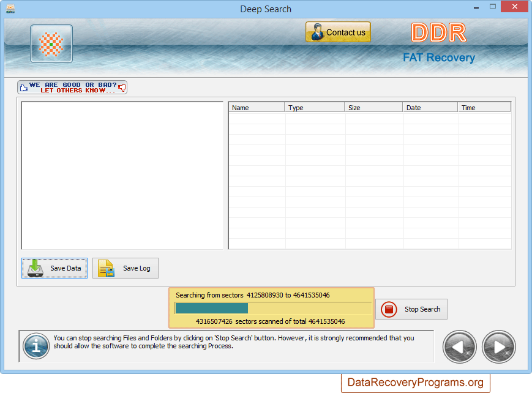Click the 'We are good or bad' feedback banner
This screenshot has height=393, width=532.
(x=72, y=88)
